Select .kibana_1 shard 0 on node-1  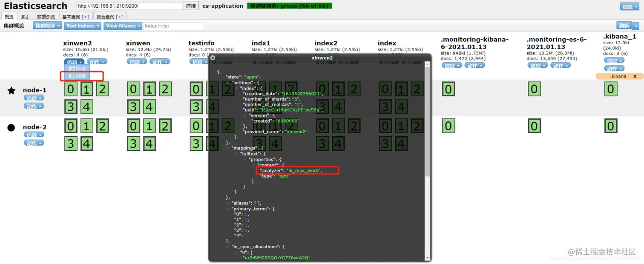click(611, 89)
